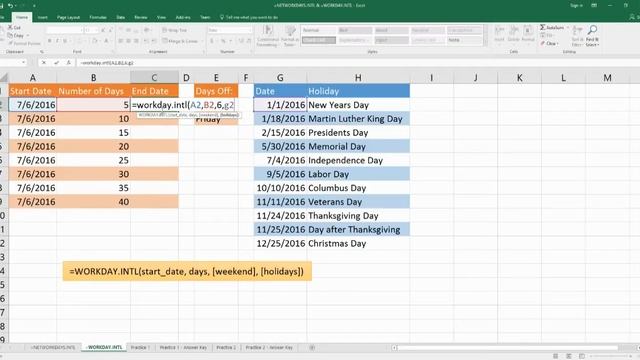Expand the Name Box dropdown arrow
This screenshot has width=640, height=360.
click(24, 63)
